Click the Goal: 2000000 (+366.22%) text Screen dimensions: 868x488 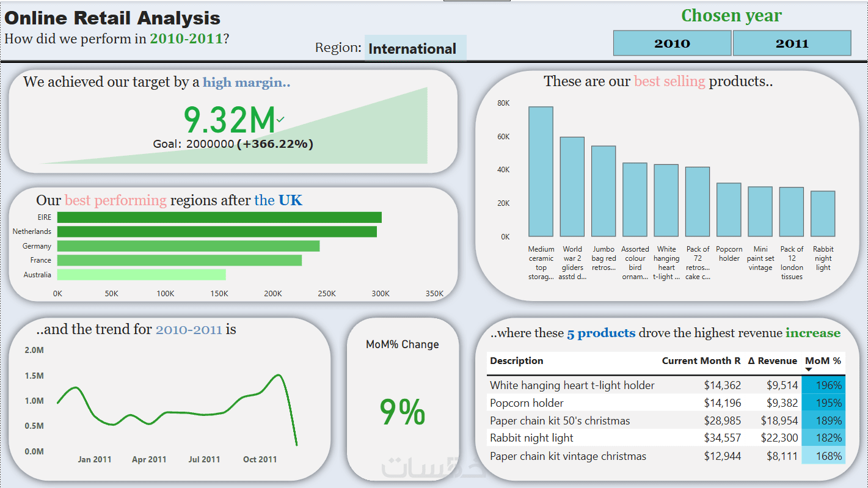click(x=233, y=144)
